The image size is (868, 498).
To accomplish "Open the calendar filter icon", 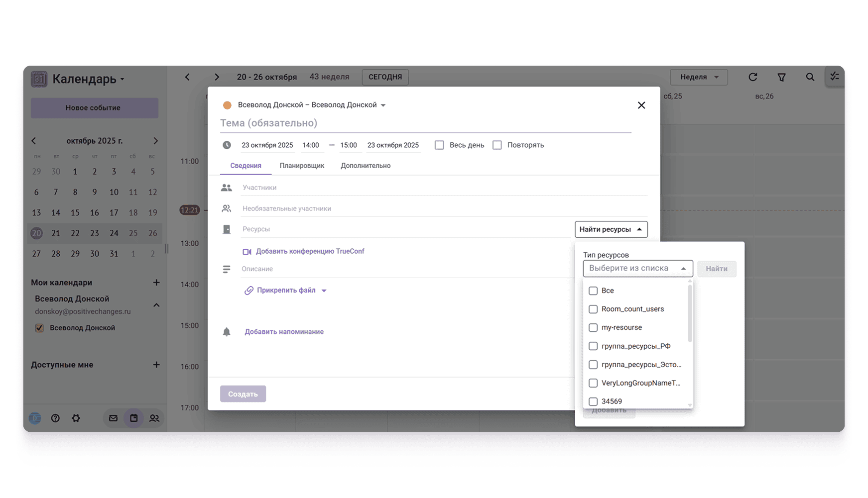I will tap(781, 77).
